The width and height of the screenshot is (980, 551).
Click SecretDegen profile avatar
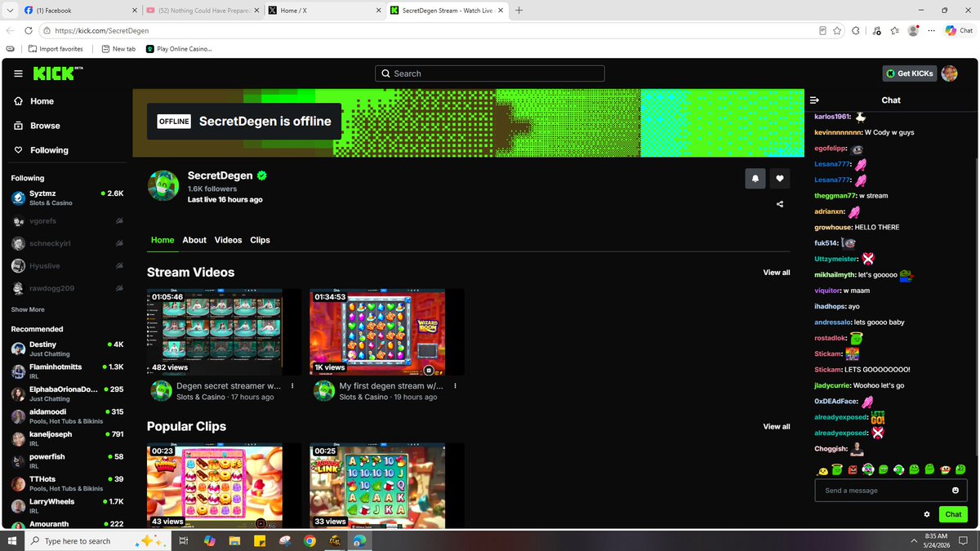click(x=163, y=186)
